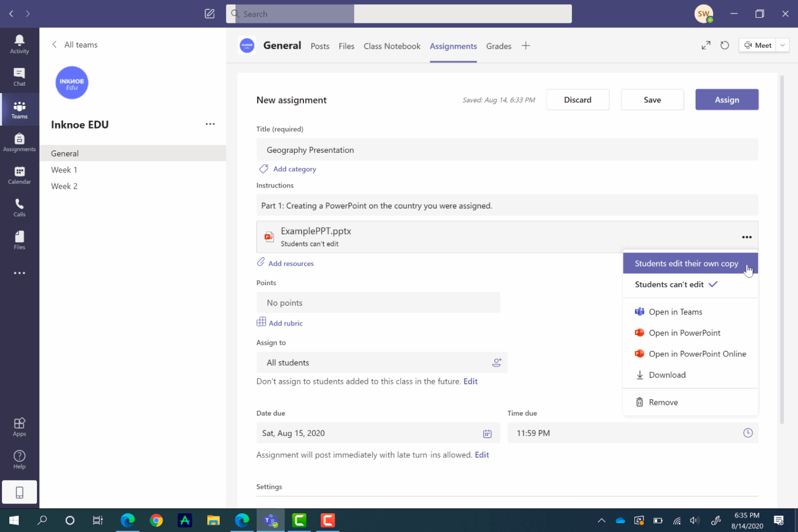Click the Assign button
The image size is (798, 532).
727,99
